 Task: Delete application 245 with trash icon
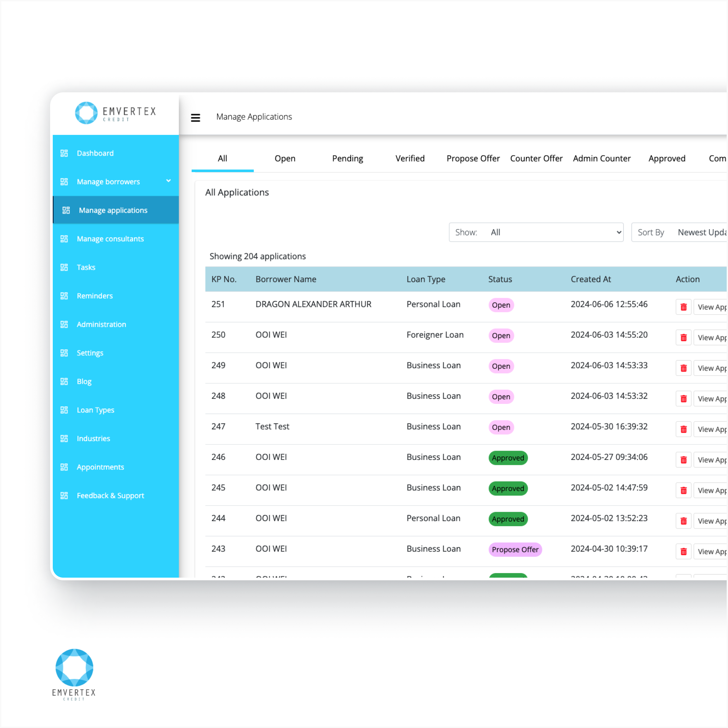click(x=683, y=490)
